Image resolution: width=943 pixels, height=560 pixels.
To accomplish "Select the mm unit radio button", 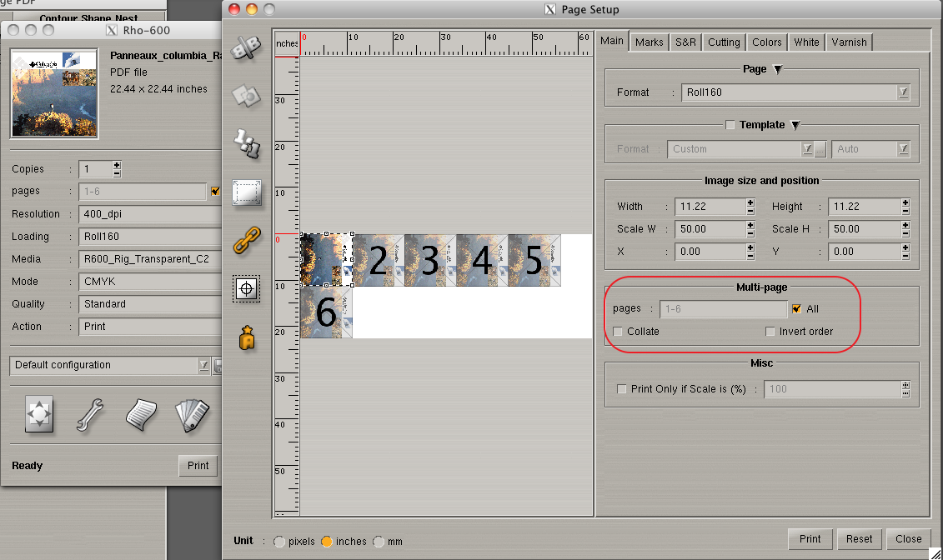I will pyautogui.click(x=379, y=542).
